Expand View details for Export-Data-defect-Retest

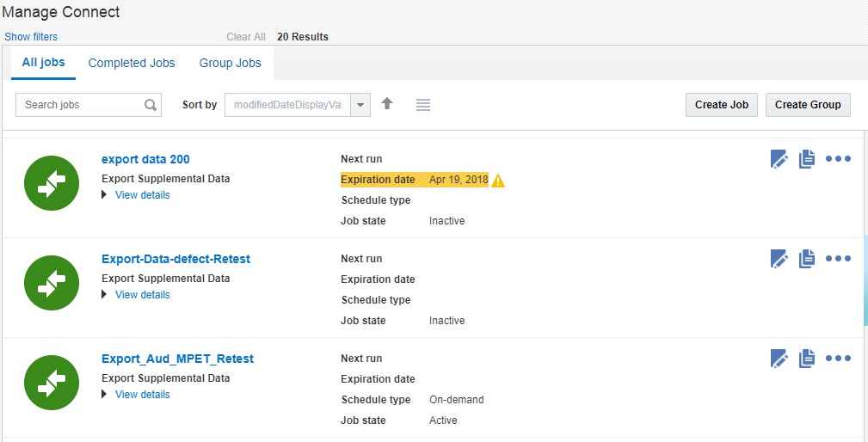(x=142, y=295)
